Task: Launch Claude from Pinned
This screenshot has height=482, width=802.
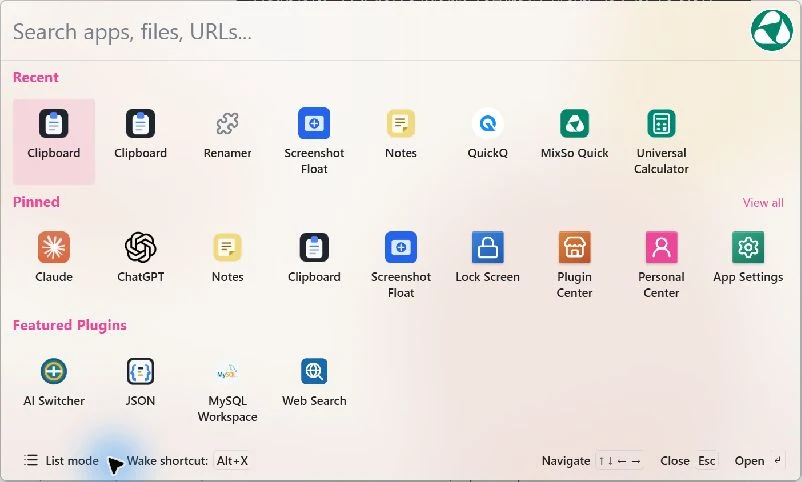Action: pyautogui.click(x=54, y=258)
